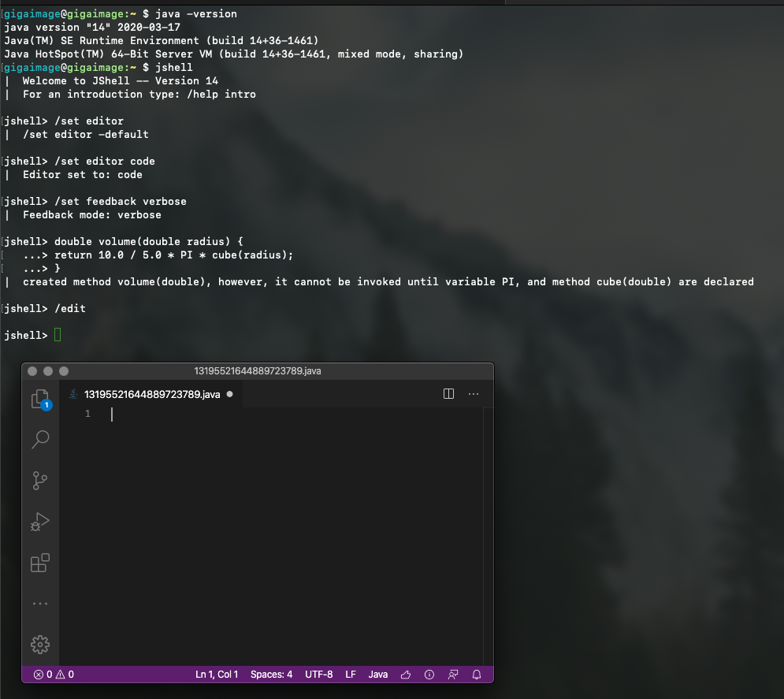View problems via the errors and warnings counter
Image resolution: width=784 pixels, height=699 pixels.
[x=53, y=674]
